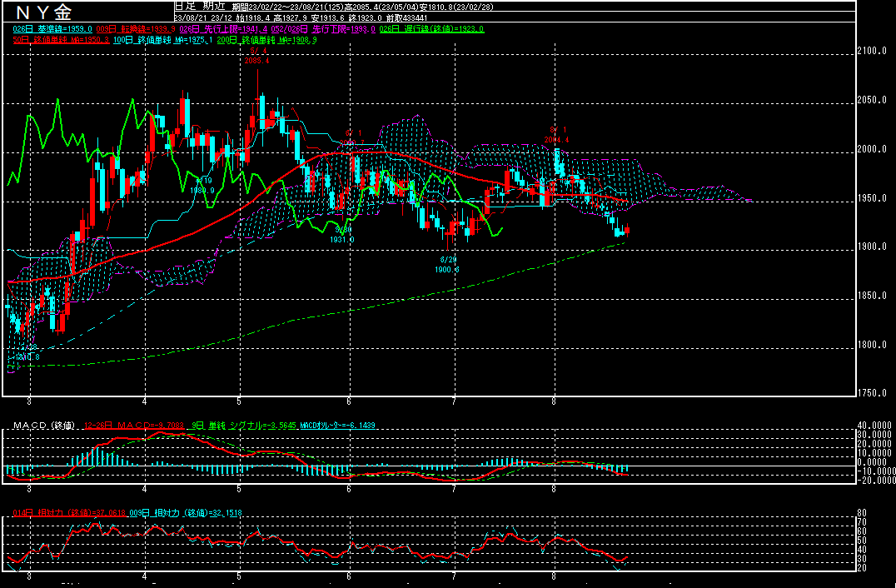The width and height of the screenshot is (896, 588).
Task: Select the 20 label on RSI axis
Action: pos(863,568)
